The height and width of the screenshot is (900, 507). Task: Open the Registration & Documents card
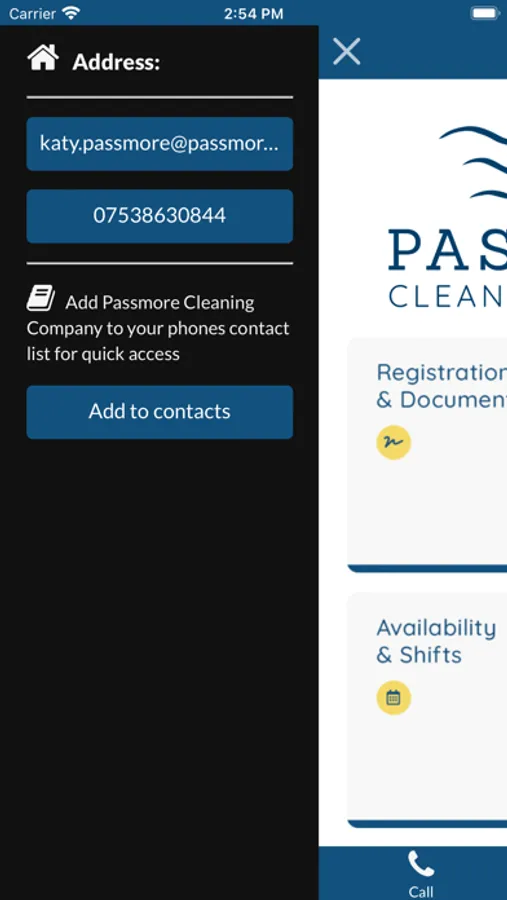[427, 455]
